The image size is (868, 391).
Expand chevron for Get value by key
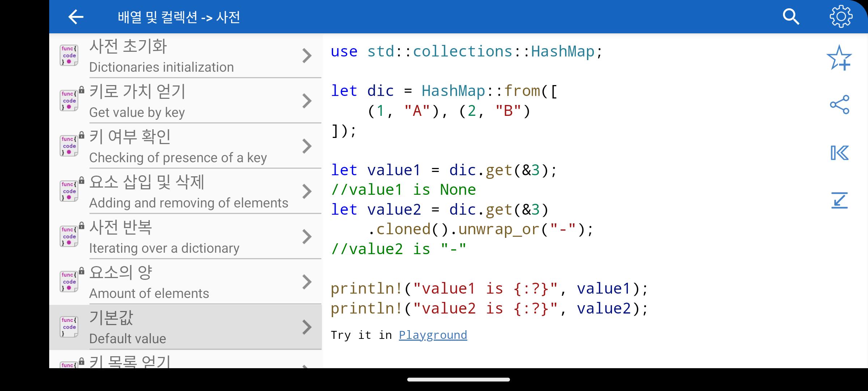pyautogui.click(x=307, y=101)
